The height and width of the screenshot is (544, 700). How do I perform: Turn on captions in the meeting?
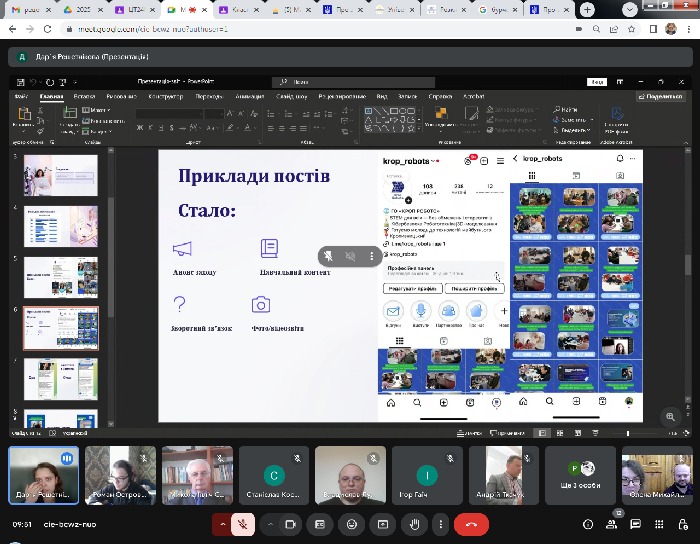point(321,523)
